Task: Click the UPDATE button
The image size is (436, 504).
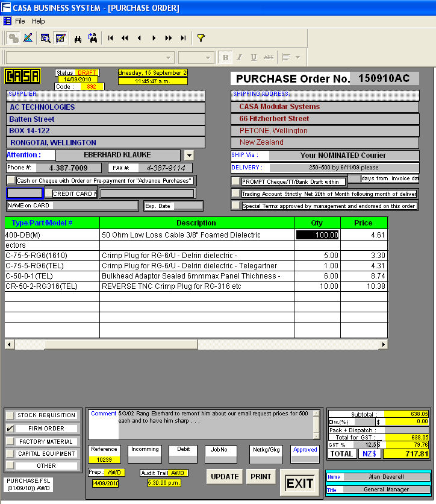Action: click(x=225, y=476)
